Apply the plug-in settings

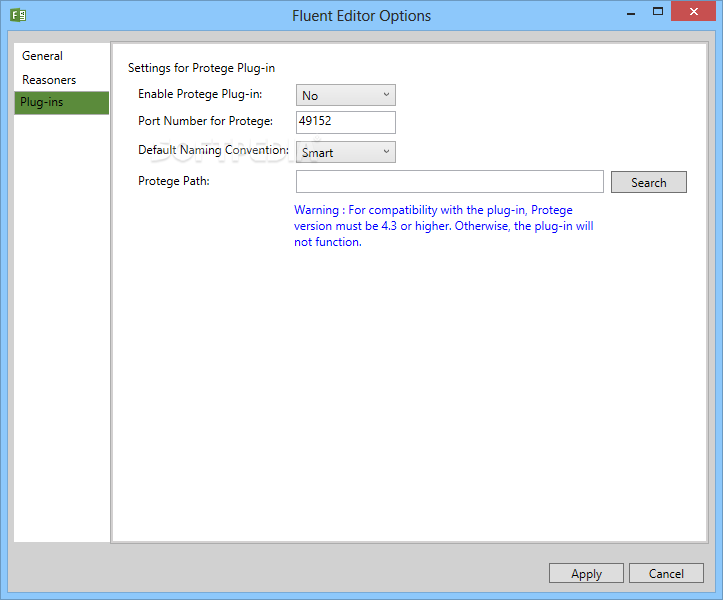(x=586, y=573)
